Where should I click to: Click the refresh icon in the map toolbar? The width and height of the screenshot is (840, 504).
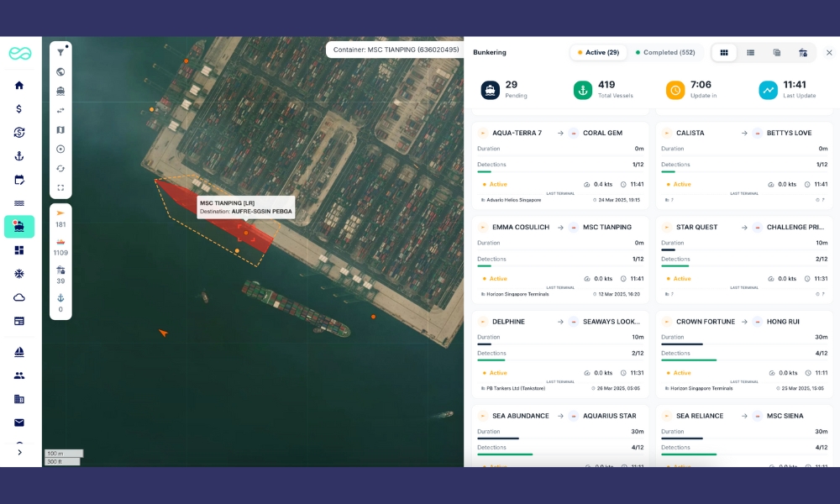60,169
